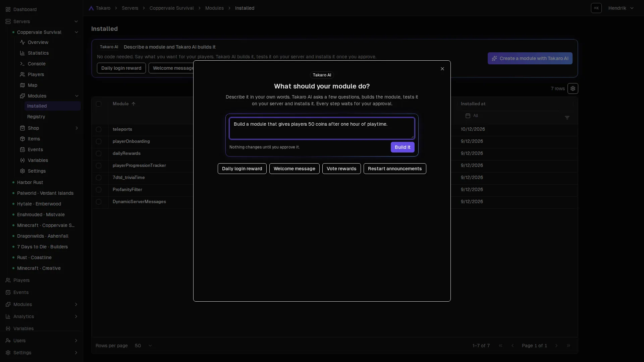Image resolution: width=644 pixels, height=362 pixels.
Task: Open the command palette shortcut icon
Action: coord(596,8)
